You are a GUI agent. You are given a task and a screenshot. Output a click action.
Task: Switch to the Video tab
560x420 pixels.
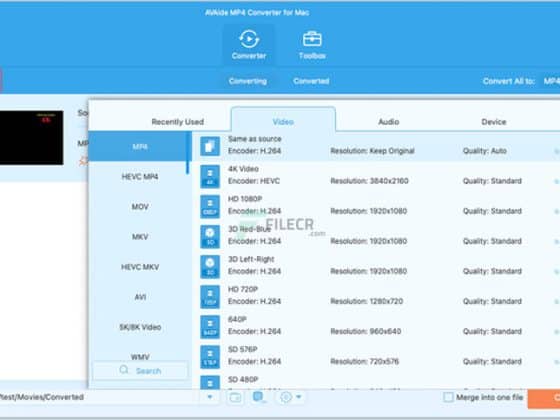[283, 122]
